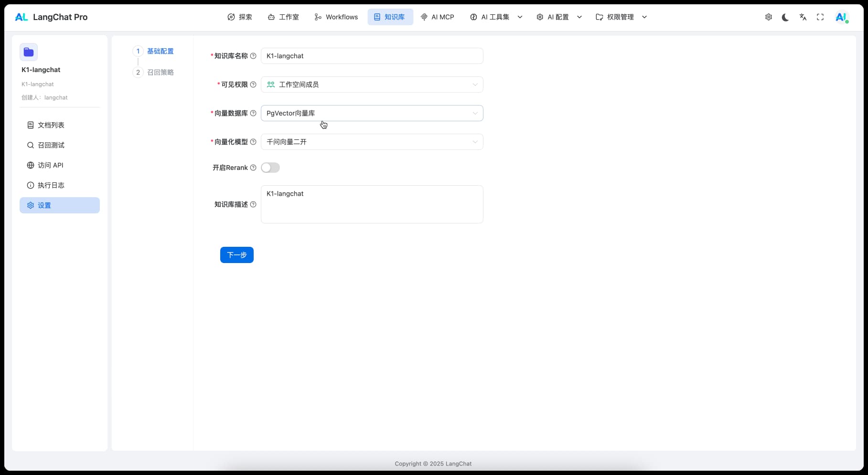
Task: Click the 知识库名称 input field
Action: (x=372, y=56)
